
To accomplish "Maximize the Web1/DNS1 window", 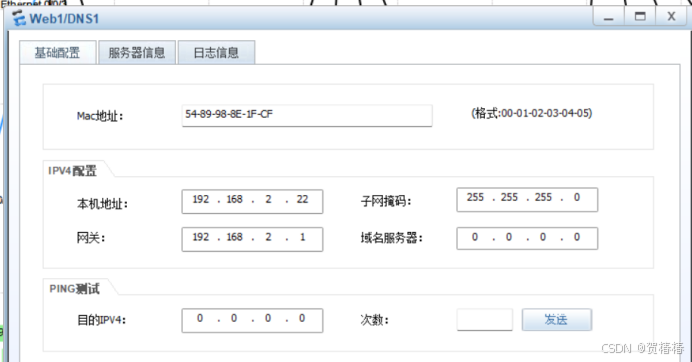I will 639,17.
